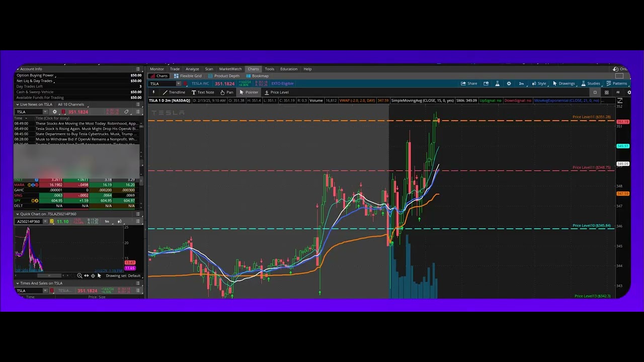This screenshot has height=362, width=644.
Task: Open the Patterns menu
Action: pos(616,83)
